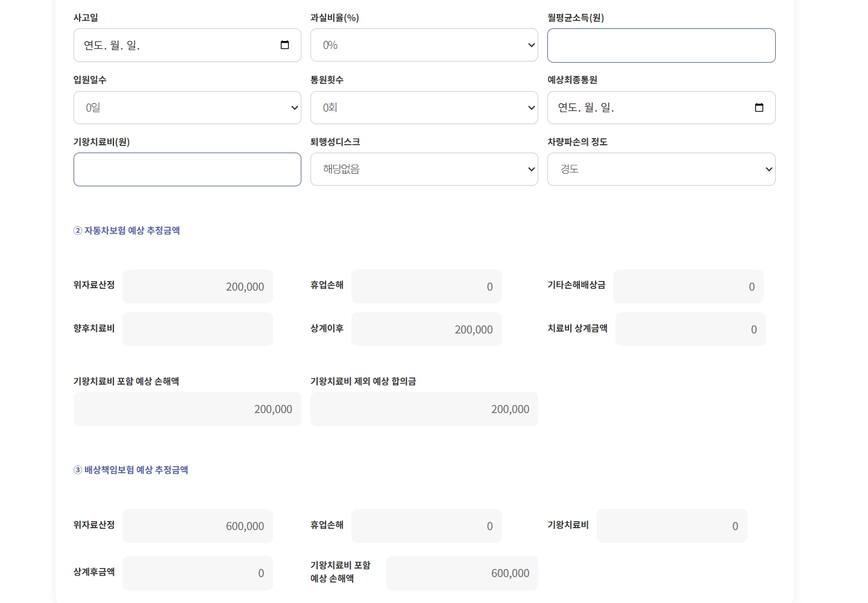Focus the 기왕치료비(원) input field
868x603 pixels.
click(x=187, y=169)
